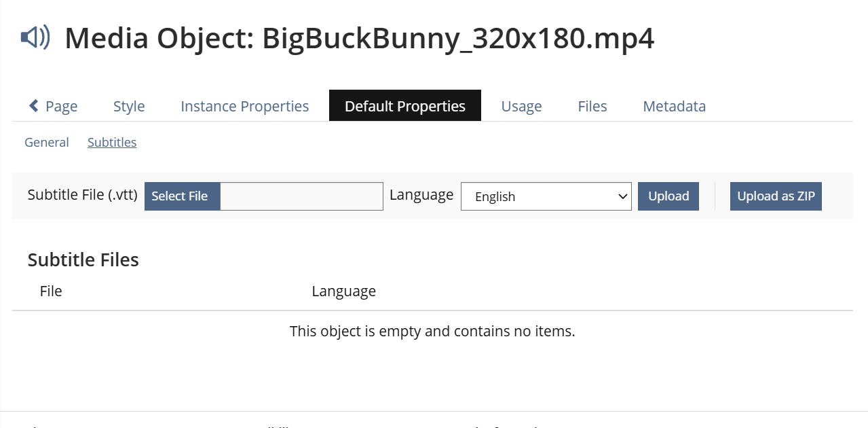
Task: Click the Select File button
Action: [182, 196]
